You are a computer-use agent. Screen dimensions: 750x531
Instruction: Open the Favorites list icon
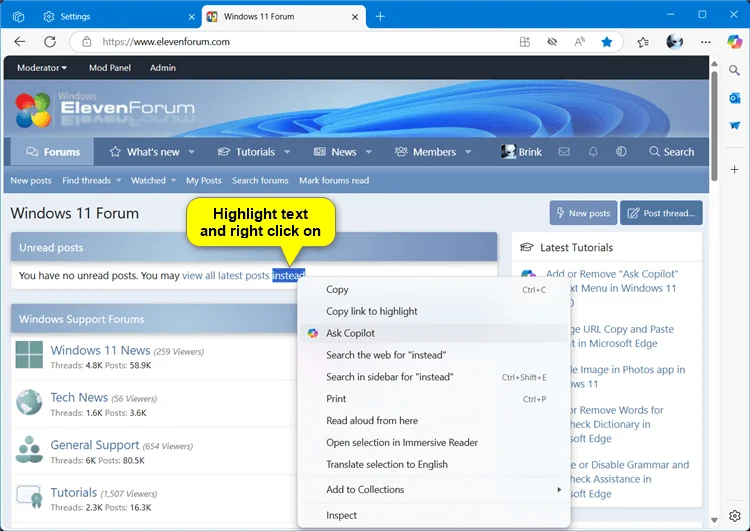[x=643, y=42]
